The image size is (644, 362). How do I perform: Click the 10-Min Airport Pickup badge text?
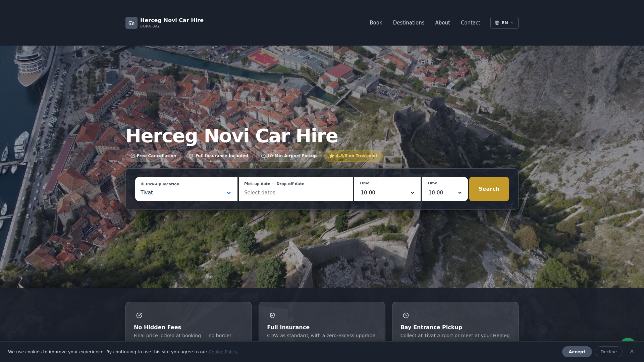(x=292, y=156)
